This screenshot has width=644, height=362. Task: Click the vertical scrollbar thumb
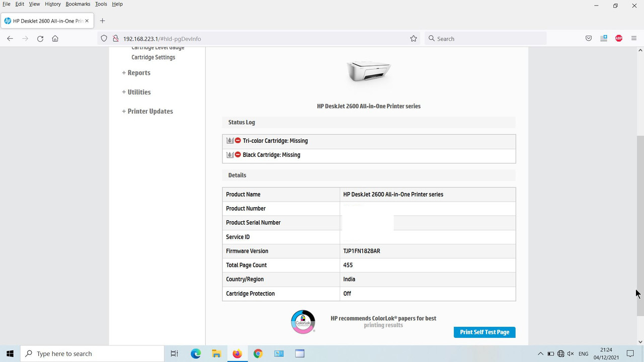(x=640, y=226)
